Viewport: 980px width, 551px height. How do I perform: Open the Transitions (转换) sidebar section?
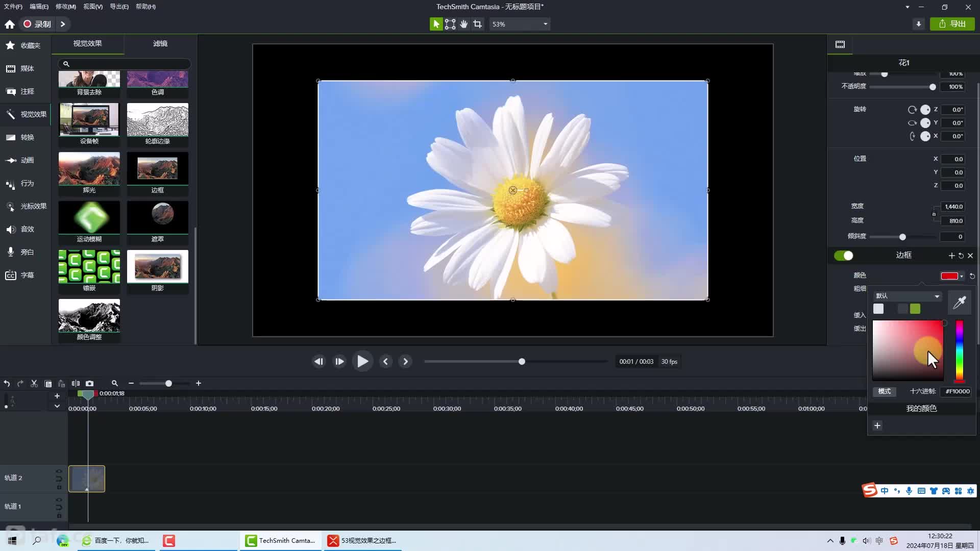25,137
